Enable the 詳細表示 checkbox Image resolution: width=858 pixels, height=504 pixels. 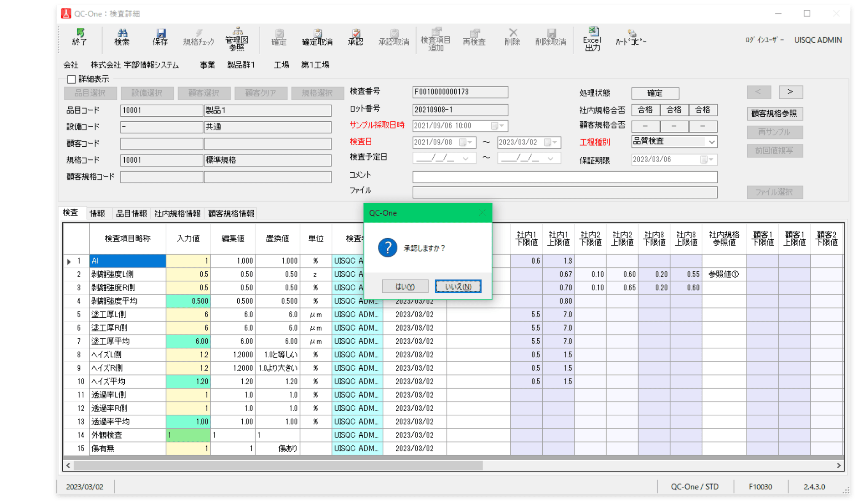click(x=72, y=79)
